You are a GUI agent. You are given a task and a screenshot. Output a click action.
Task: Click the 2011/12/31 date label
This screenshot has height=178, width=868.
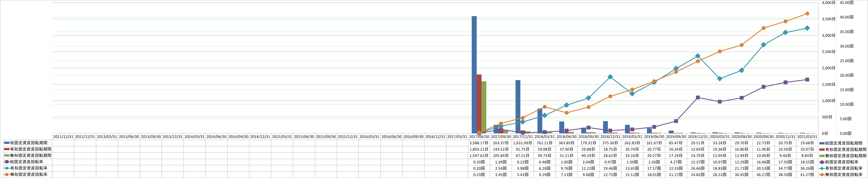pos(63,137)
